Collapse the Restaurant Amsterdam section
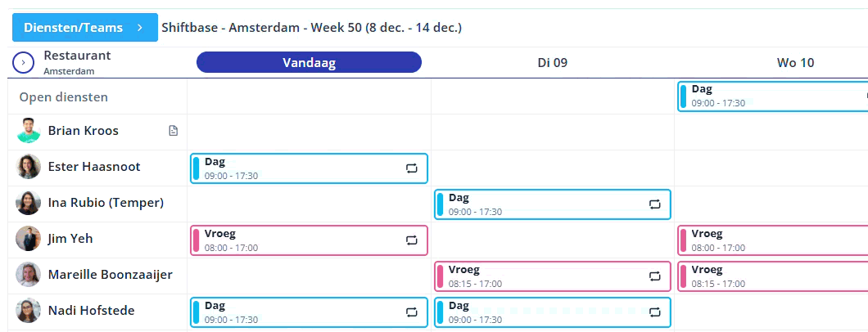The height and width of the screenshot is (332, 868). tap(24, 62)
